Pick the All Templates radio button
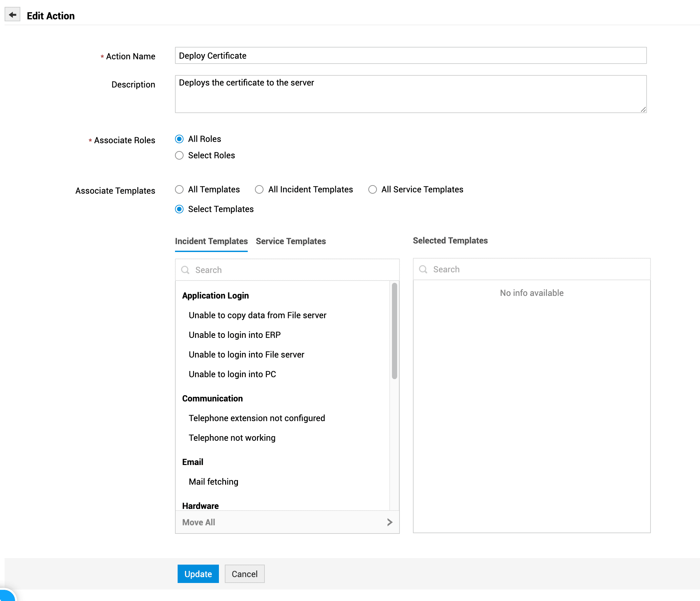The image size is (700, 601). [x=179, y=189]
